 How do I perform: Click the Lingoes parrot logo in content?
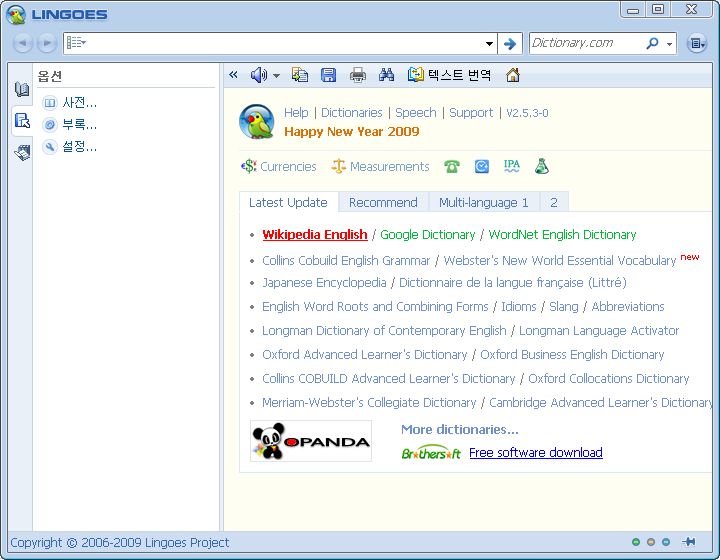click(257, 122)
